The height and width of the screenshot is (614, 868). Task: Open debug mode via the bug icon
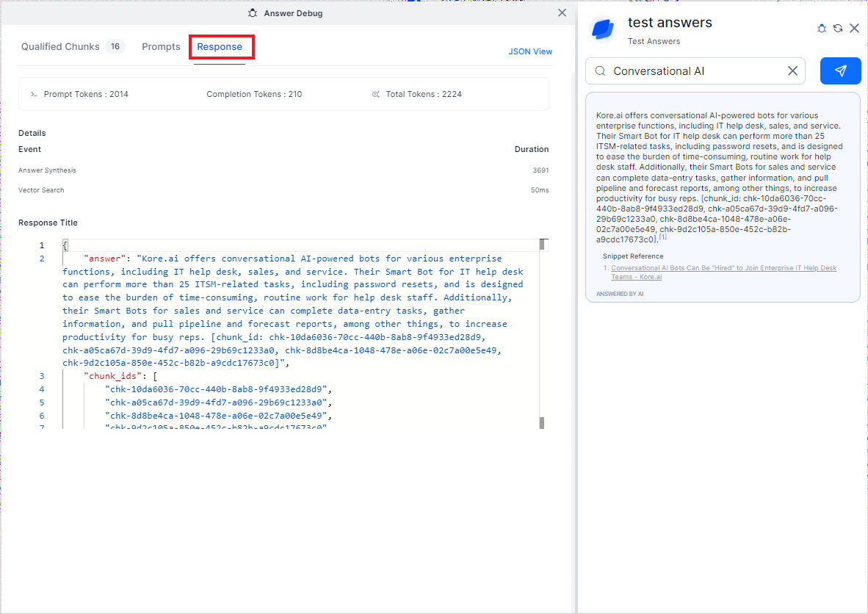tap(822, 29)
